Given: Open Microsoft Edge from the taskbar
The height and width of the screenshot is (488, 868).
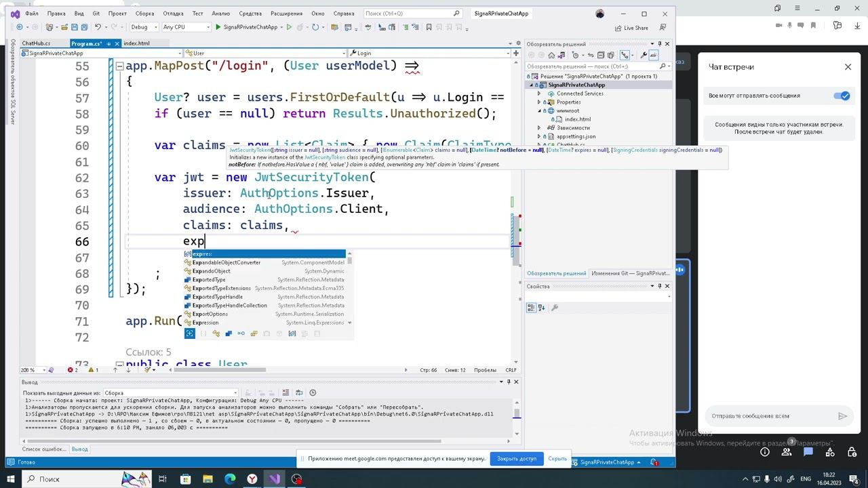Looking at the screenshot, I should pyautogui.click(x=230, y=479).
